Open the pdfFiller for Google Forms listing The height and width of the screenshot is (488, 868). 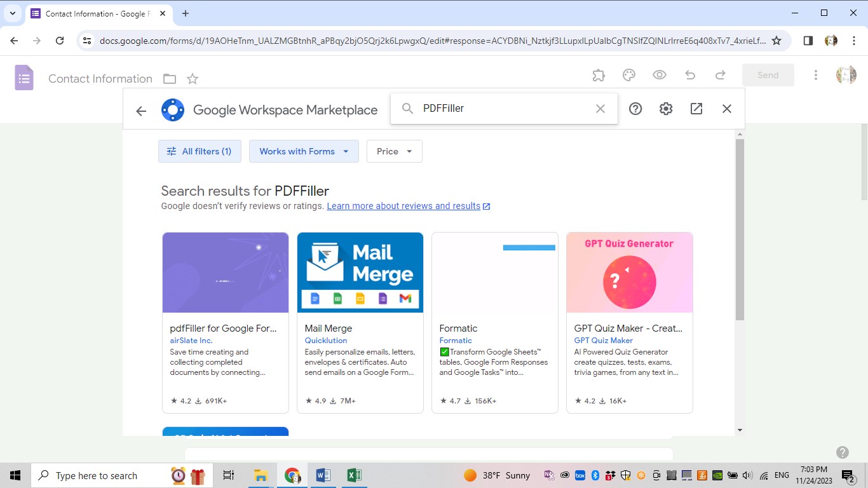[224, 328]
